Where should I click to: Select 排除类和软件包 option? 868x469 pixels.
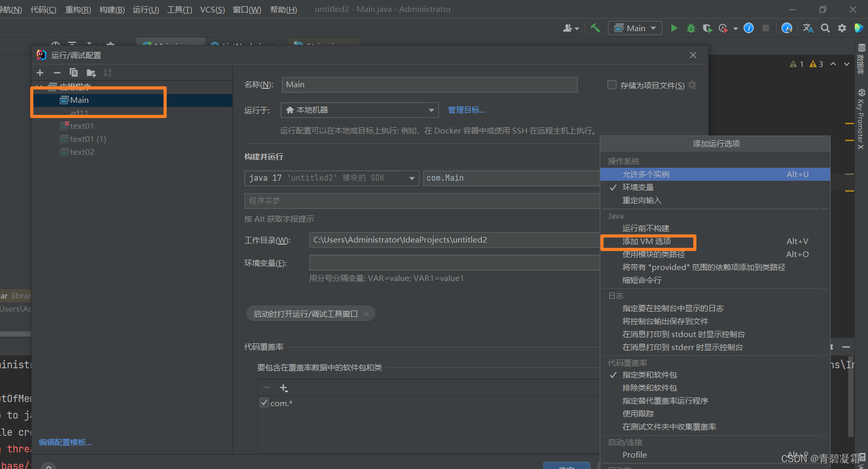click(715, 388)
